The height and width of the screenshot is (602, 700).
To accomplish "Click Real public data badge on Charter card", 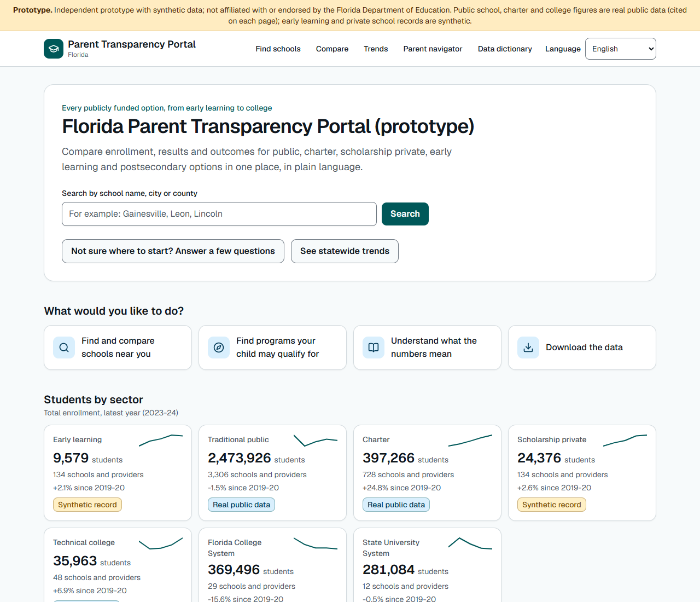I will tap(396, 505).
